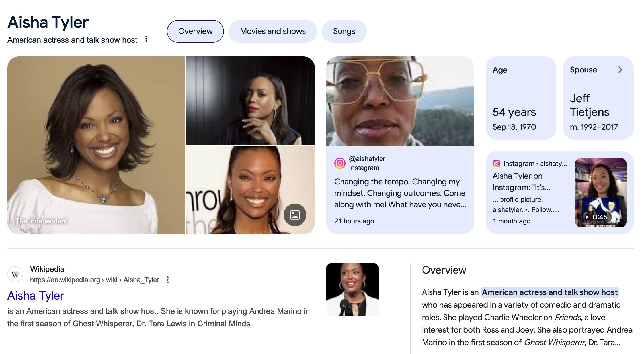Screen dimensions: 644x354
Task: Expand the Spouse card chevron arrow
Action: coord(620,70)
